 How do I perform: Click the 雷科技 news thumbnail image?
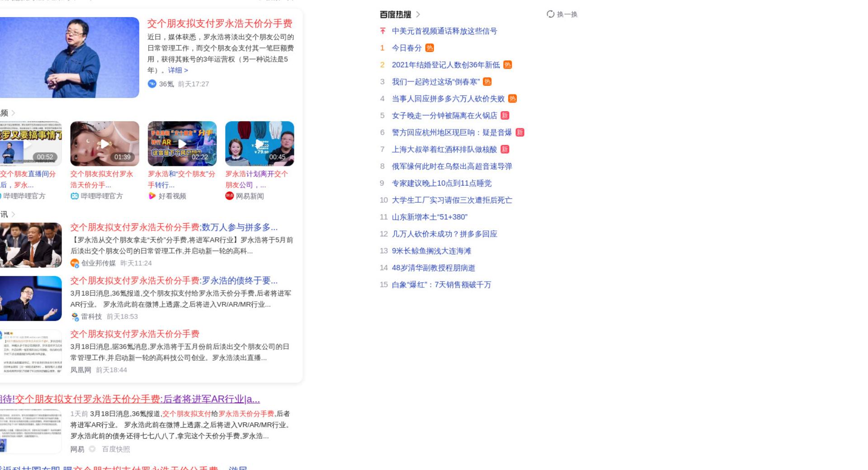31,298
